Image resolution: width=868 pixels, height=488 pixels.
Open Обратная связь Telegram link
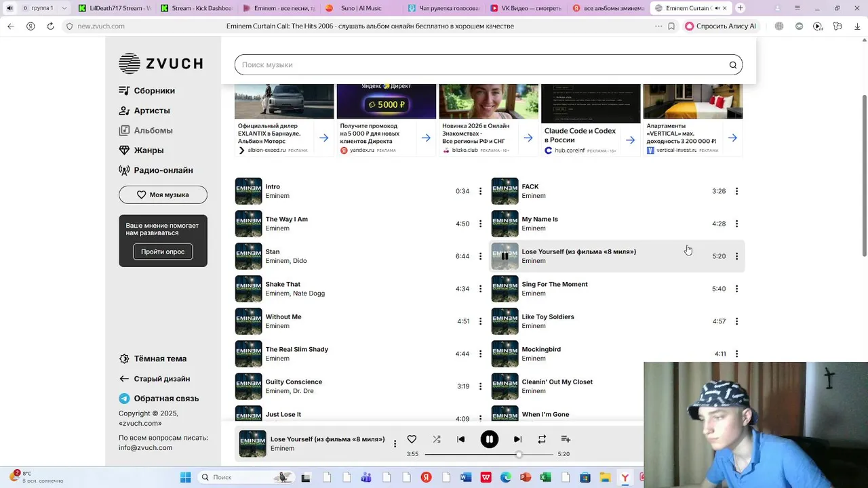159,399
